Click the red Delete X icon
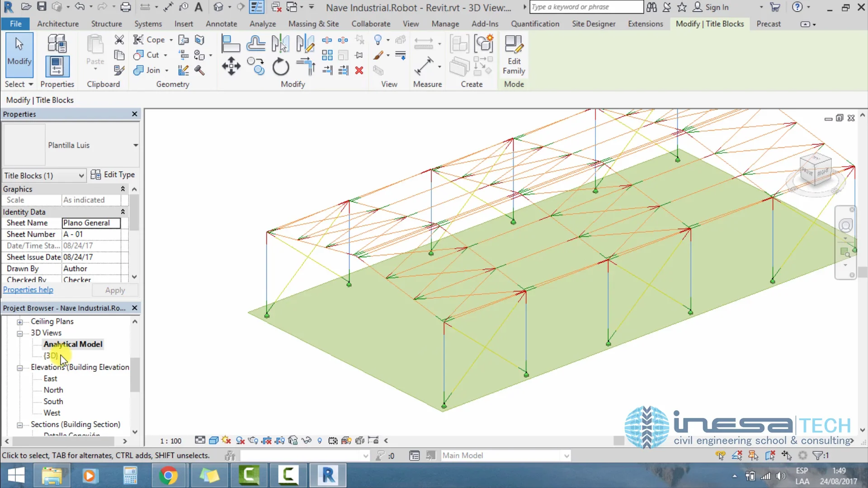The height and width of the screenshot is (488, 868). pyautogui.click(x=359, y=70)
